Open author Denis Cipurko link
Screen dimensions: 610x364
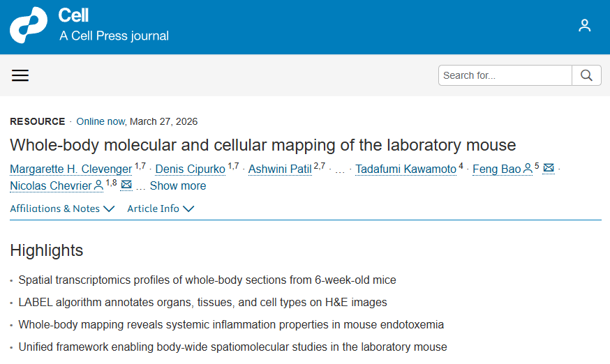[x=190, y=169]
